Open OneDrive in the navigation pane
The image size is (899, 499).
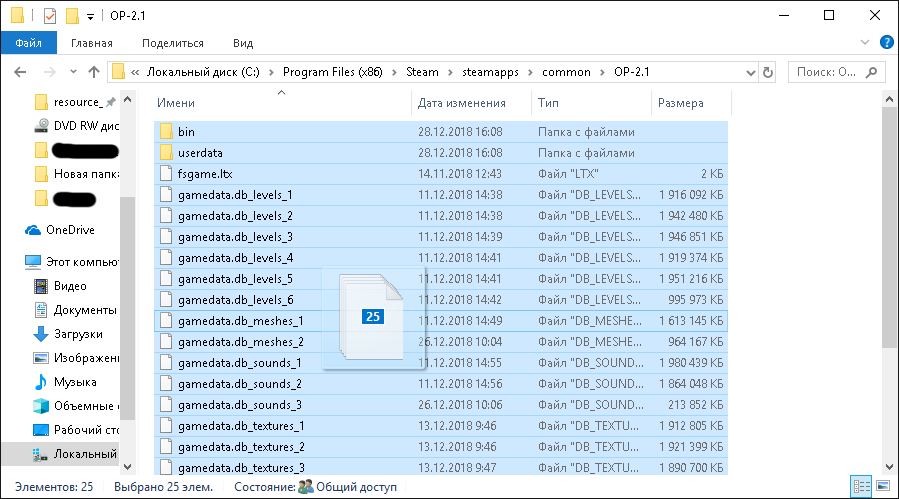pos(60,230)
